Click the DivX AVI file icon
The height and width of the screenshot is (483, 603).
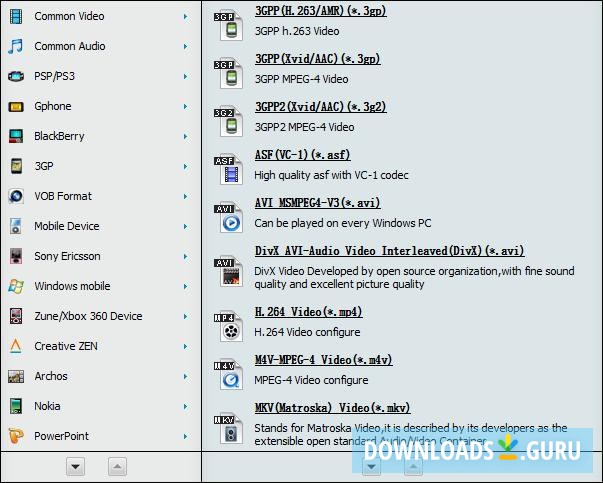click(228, 272)
